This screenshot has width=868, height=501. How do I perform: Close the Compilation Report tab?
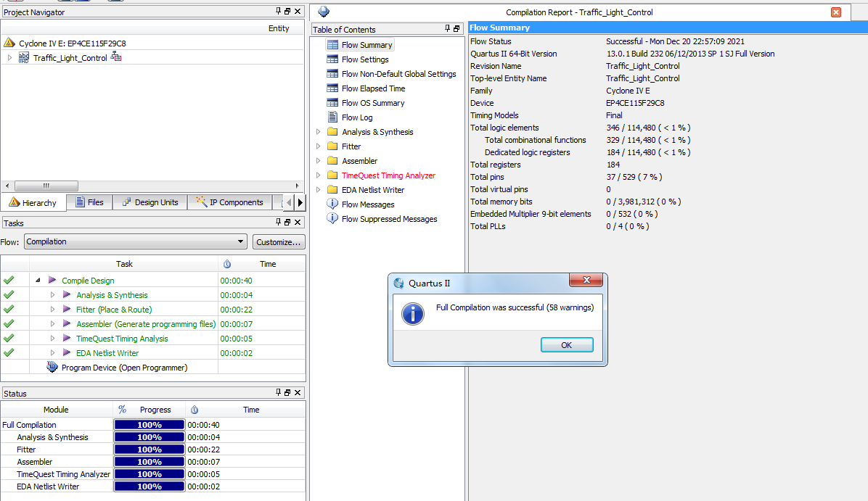click(x=836, y=12)
